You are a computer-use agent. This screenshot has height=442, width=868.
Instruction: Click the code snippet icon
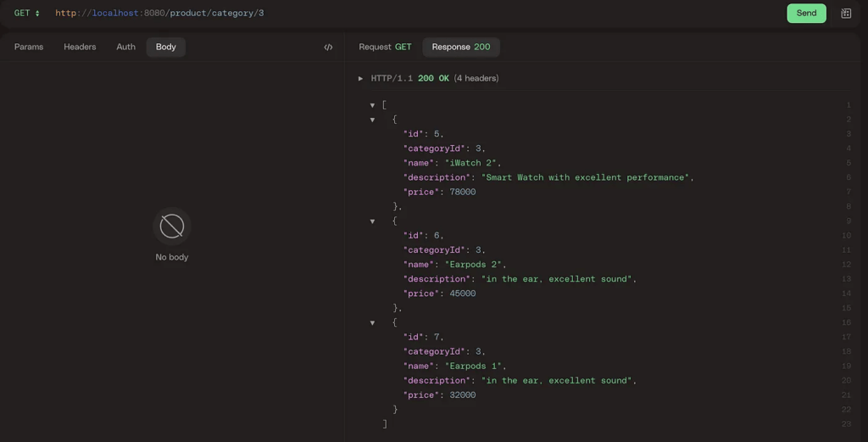(x=328, y=48)
